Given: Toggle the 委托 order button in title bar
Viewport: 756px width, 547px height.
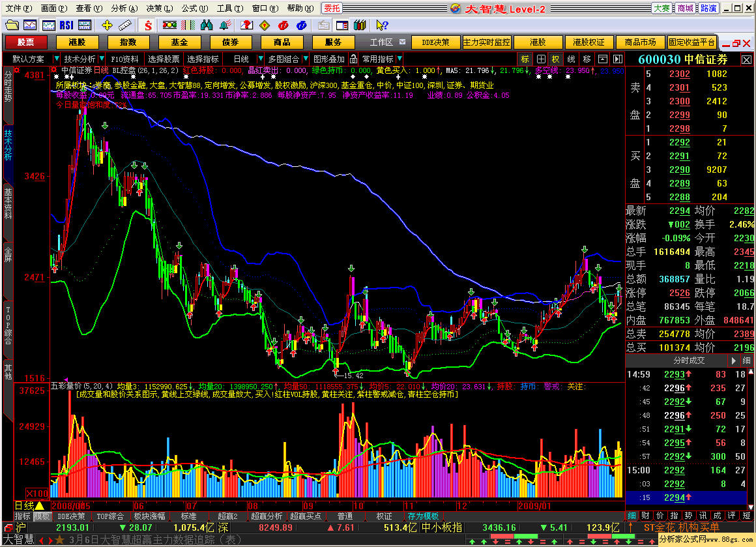Looking at the screenshot, I should pos(332,8).
